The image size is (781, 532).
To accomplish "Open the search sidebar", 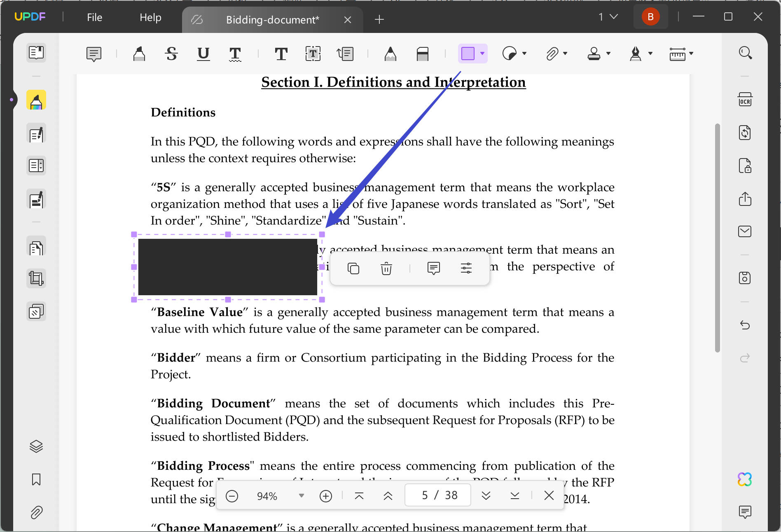I will [745, 53].
